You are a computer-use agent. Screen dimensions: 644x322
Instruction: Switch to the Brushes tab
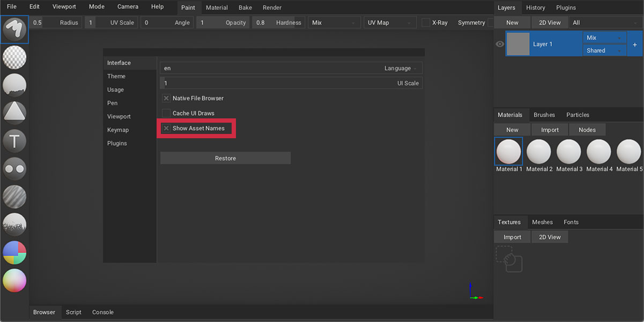(x=544, y=115)
